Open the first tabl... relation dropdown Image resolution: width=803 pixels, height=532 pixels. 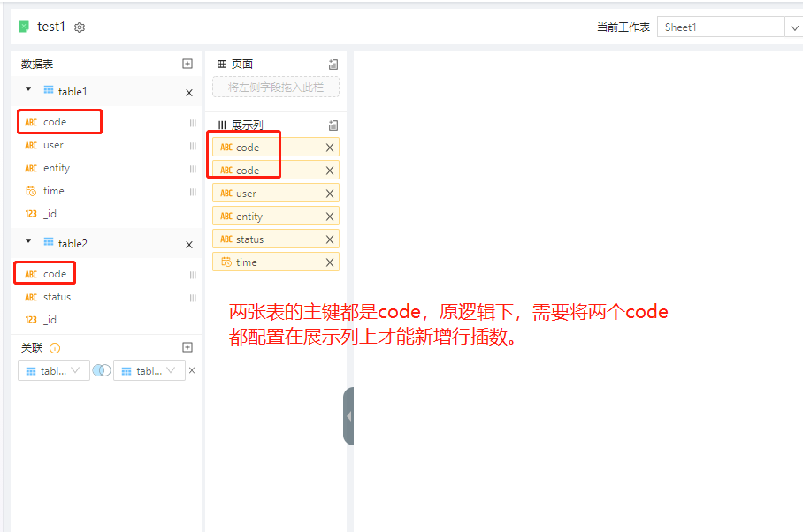coord(54,370)
